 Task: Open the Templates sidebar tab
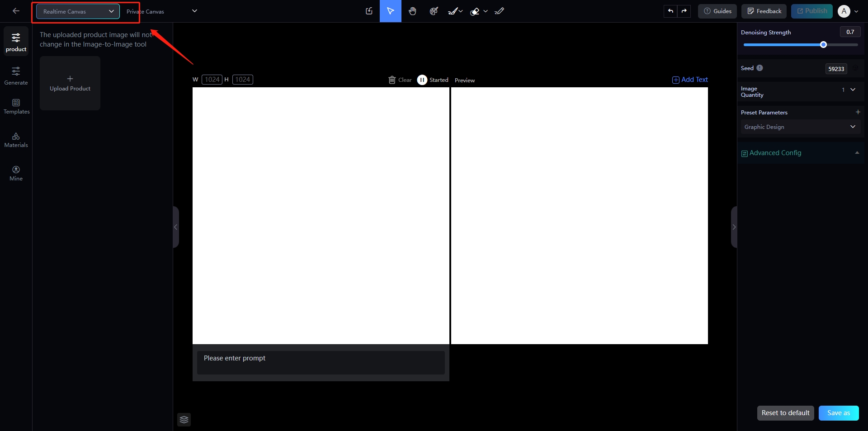(x=16, y=107)
